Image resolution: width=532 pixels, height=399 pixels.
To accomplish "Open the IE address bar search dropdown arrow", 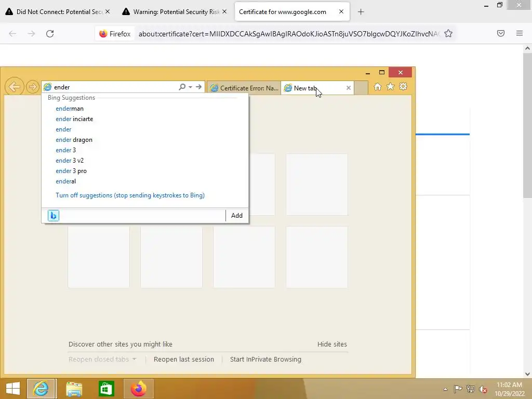I will pos(190,87).
